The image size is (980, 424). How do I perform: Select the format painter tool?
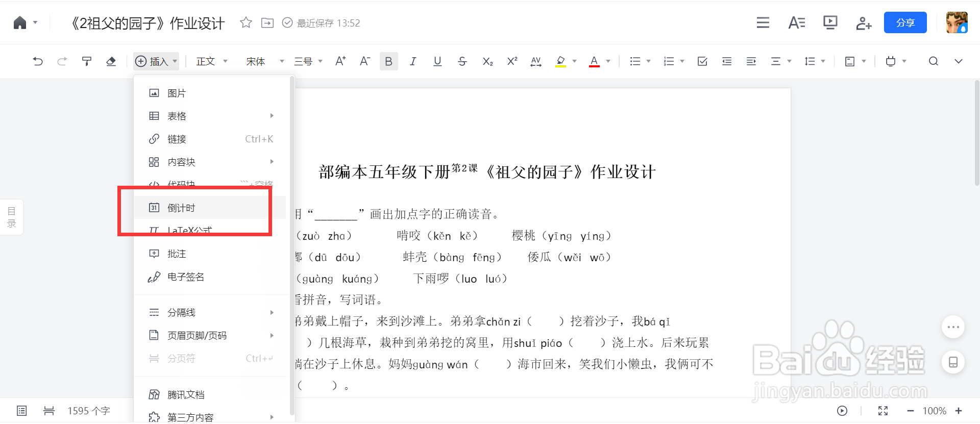pyautogui.click(x=87, y=61)
